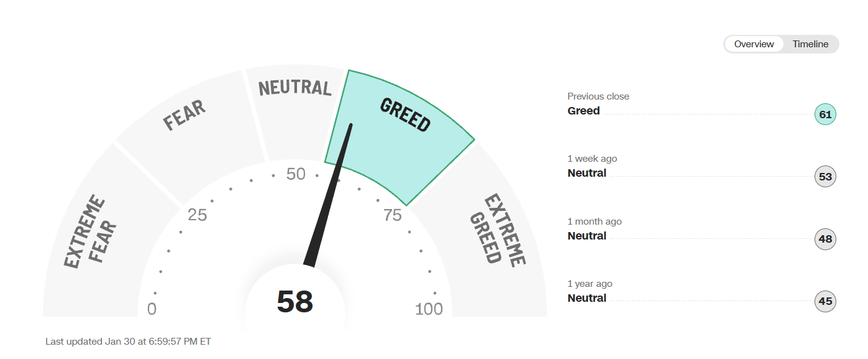Click the 1 month ago Neutral label
The width and height of the screenshot is (868, 359).
click(x=587, y=236)
